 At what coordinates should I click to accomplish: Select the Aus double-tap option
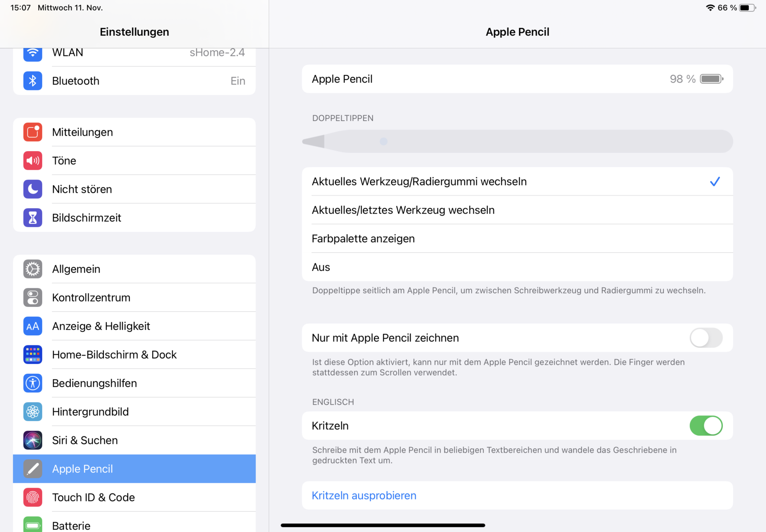click(517, 267)
